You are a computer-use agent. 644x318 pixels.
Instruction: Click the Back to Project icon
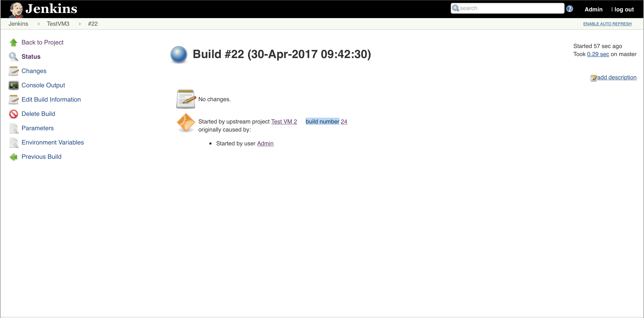(x=13, y=42)
